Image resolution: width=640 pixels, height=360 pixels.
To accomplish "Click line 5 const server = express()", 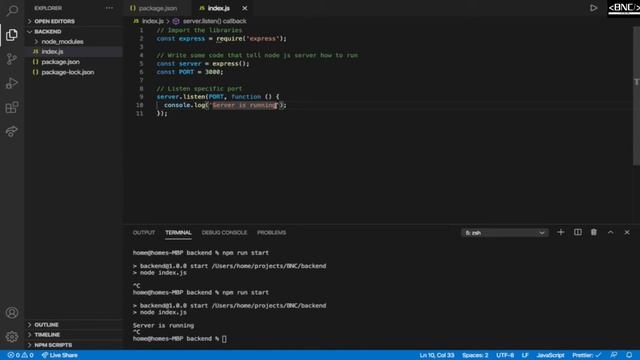I will 203,64.
